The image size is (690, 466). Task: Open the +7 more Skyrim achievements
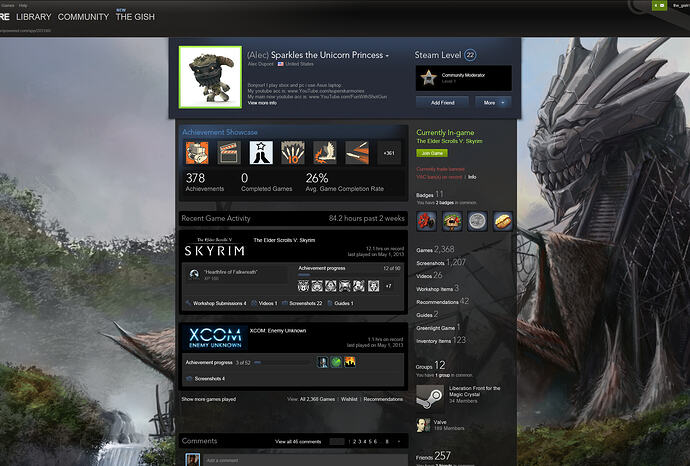coord(389,286)
